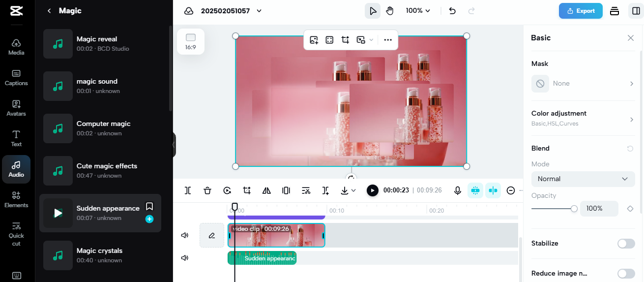Select the magic sound item

[100, 86]
